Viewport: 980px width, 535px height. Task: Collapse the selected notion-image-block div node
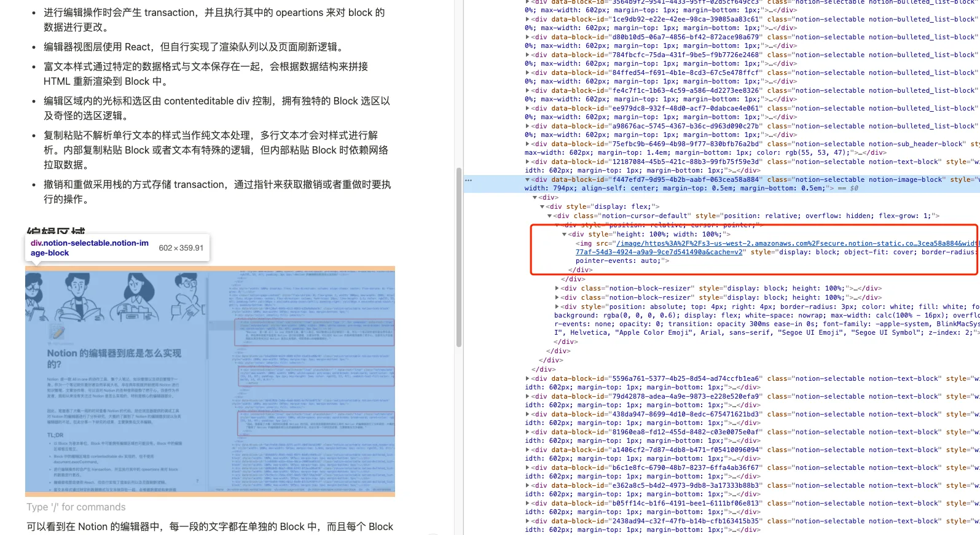click(527, 180)
